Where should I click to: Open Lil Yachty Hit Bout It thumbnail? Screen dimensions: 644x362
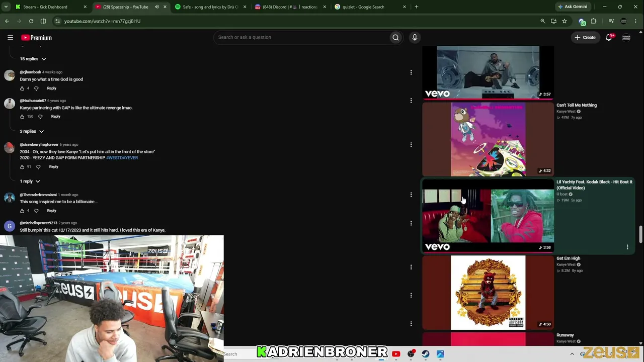point(488,216)
